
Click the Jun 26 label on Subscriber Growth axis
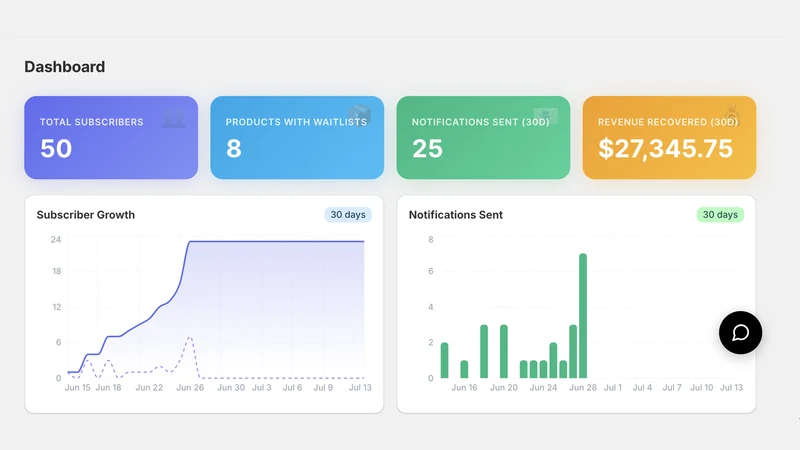(190, 388)
